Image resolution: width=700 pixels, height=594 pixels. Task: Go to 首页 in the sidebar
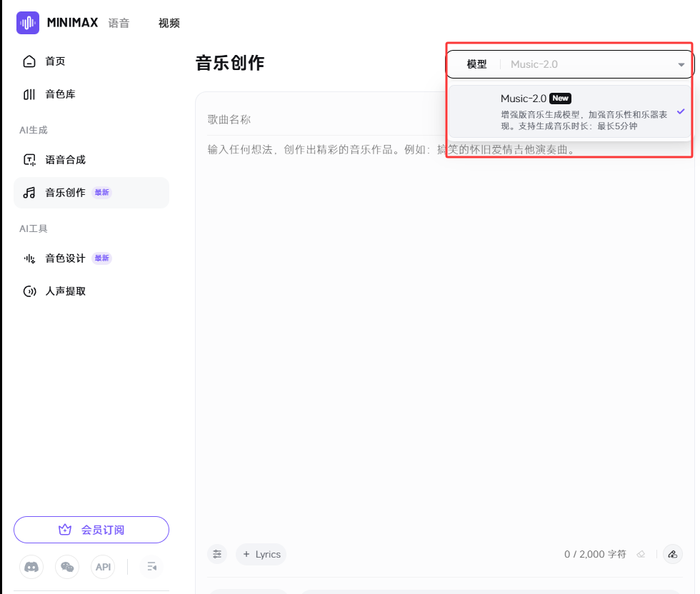click(54, 61)
